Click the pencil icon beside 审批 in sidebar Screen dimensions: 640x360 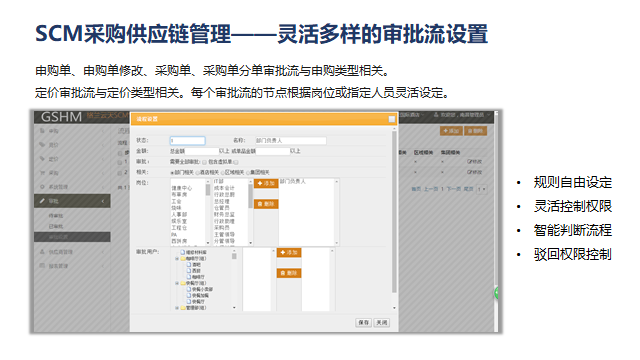[42, 201]
